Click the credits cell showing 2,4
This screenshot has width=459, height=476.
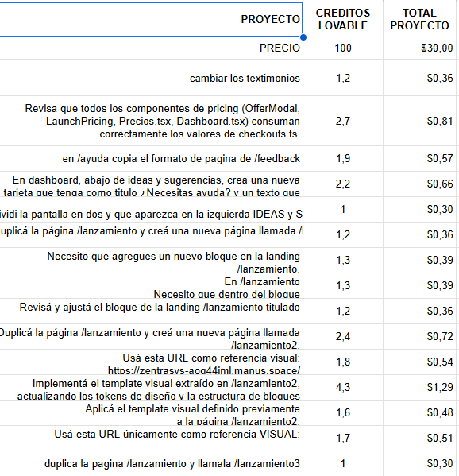[x=343, y=337]
